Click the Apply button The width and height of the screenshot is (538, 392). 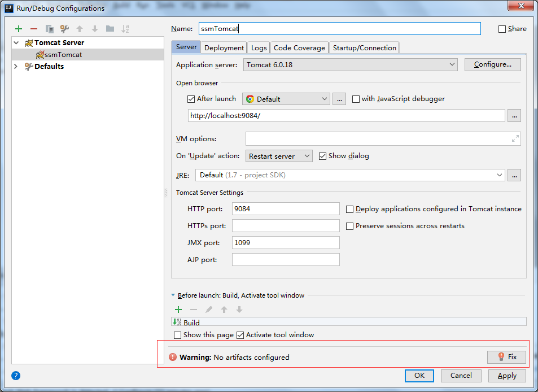507,376
